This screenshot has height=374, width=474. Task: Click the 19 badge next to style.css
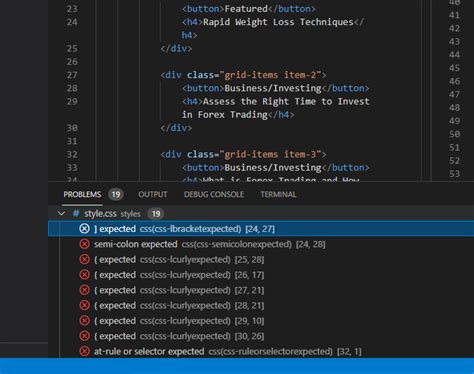[156, 214]
